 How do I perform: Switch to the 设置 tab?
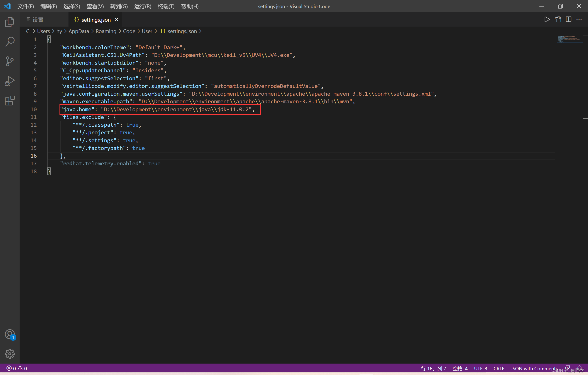(38, 20)
